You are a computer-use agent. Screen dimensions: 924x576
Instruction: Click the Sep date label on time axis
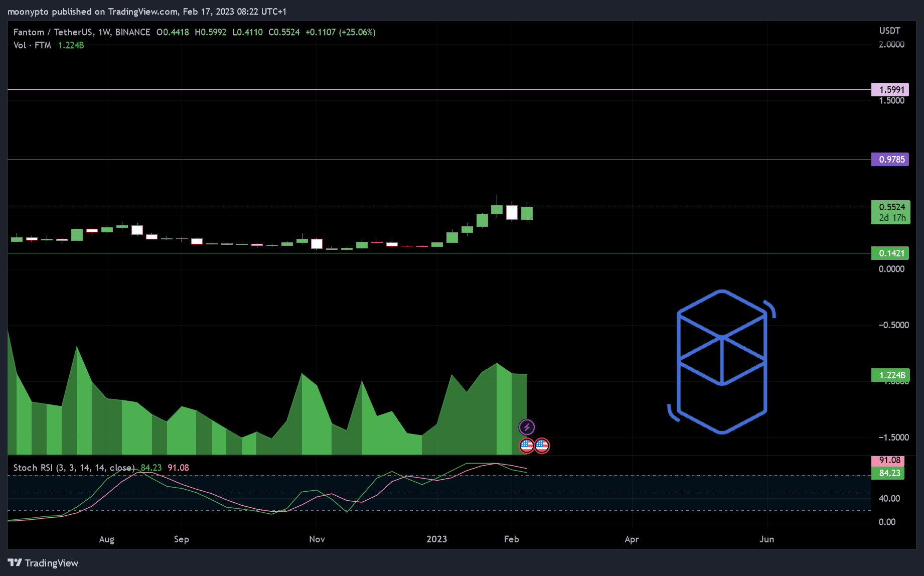pos(181,539)
